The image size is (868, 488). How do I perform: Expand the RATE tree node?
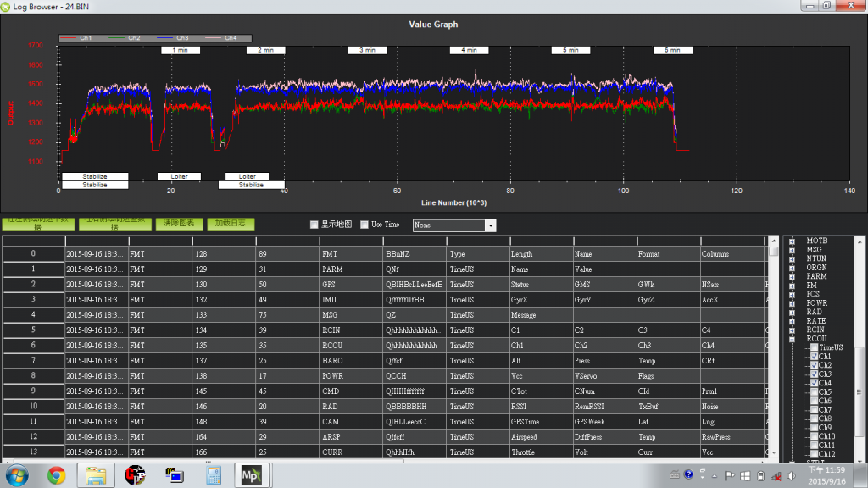coord(793,321)
